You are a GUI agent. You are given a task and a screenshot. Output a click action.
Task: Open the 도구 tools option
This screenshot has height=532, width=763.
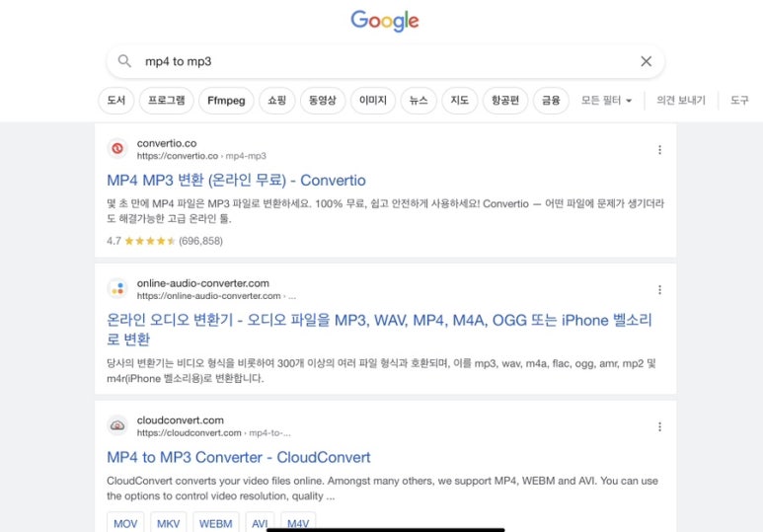[x=739, y=101]
